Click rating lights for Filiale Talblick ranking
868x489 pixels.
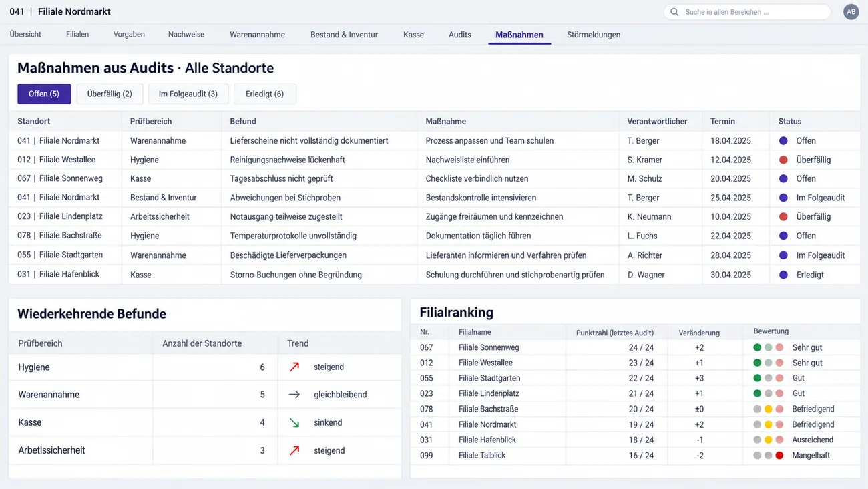(x=768, y=455)
